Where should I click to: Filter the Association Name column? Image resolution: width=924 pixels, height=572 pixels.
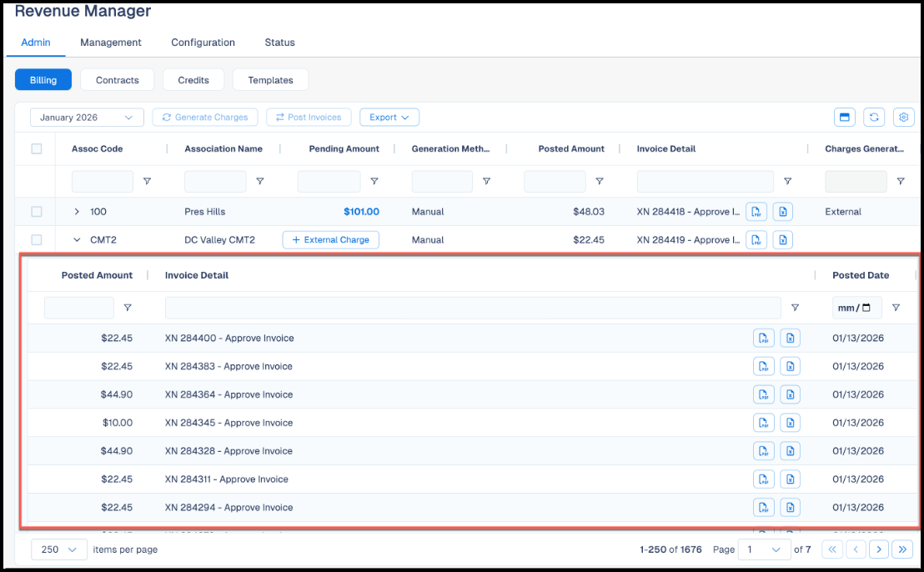click(x=260, y=182)
